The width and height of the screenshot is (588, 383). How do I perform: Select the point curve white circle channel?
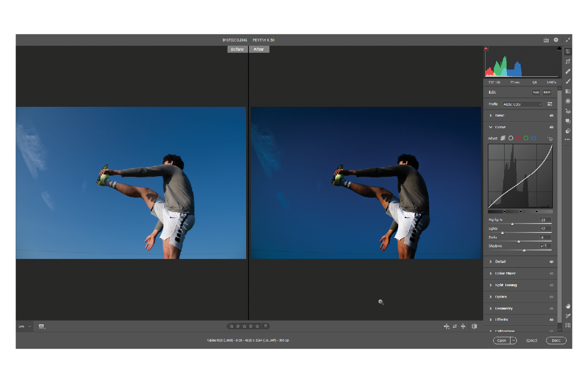[x=511, y=139]
